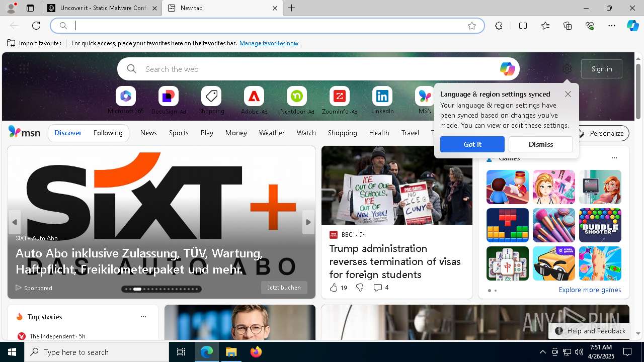Image resolution: width=644 pixels, height=362 pixels.
Task: Open File Explorer from taskbar
Action: point(231,352)
